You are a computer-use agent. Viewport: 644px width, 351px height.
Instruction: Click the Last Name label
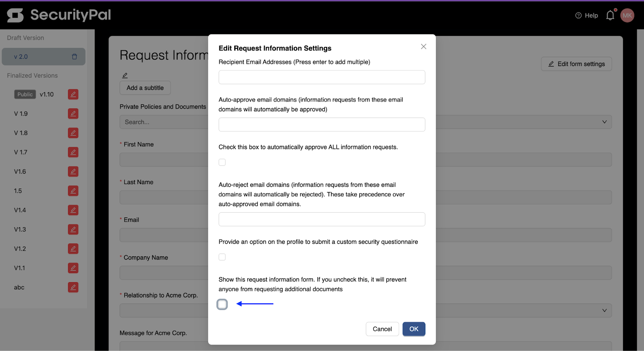pyautogui.click(x=138, y=182)
